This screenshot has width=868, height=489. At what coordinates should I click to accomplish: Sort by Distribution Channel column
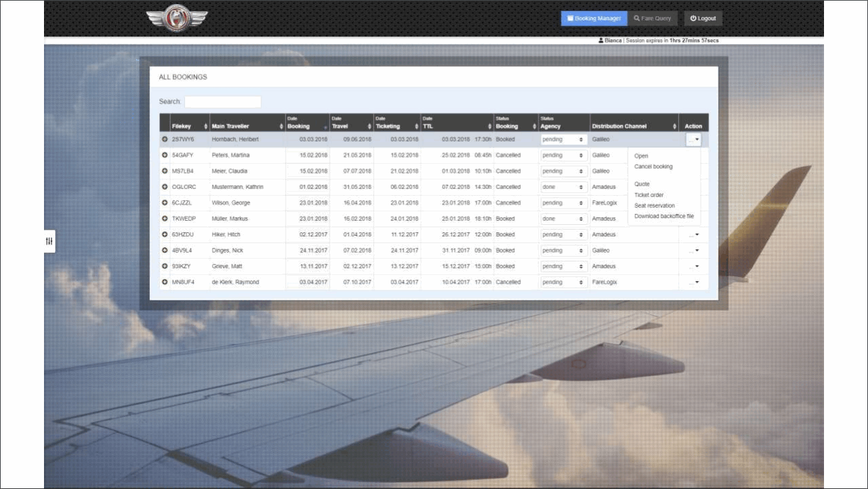(633, 126)
